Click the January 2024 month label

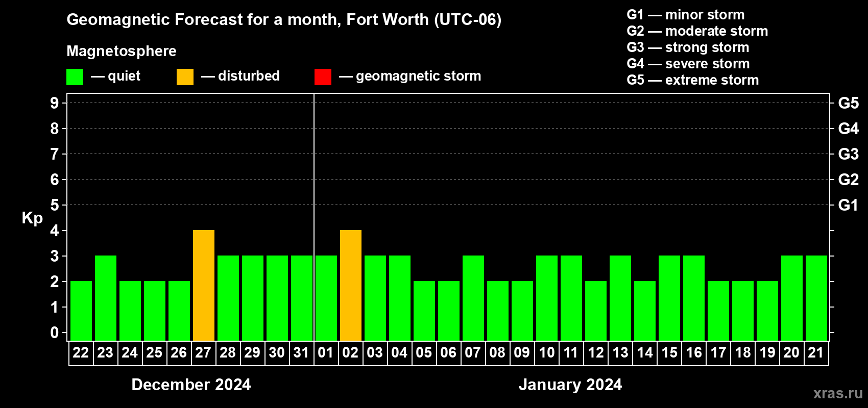click(570, 385)
